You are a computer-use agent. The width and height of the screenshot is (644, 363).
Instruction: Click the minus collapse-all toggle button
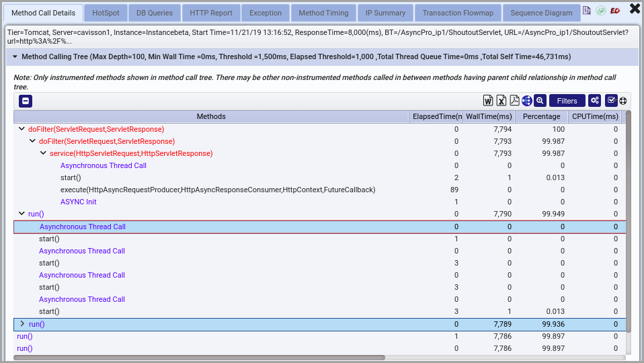tap(26, 102)
